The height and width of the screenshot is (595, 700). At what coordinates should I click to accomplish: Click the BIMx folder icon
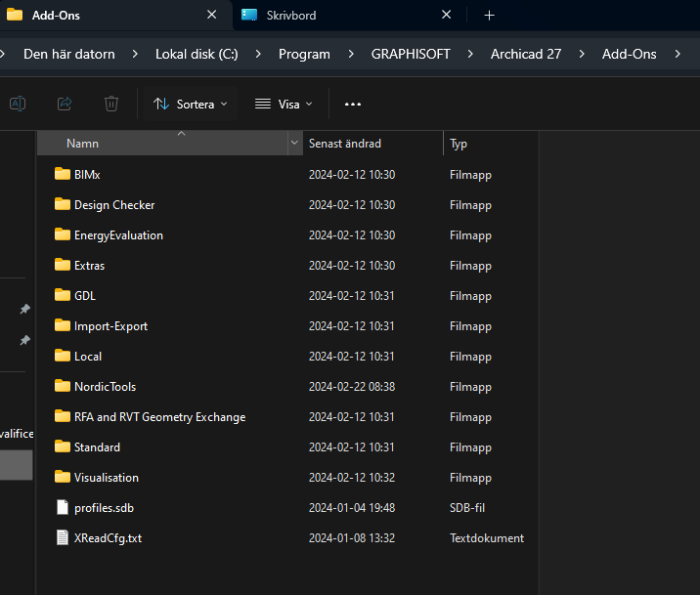click(x=63, y=175)
